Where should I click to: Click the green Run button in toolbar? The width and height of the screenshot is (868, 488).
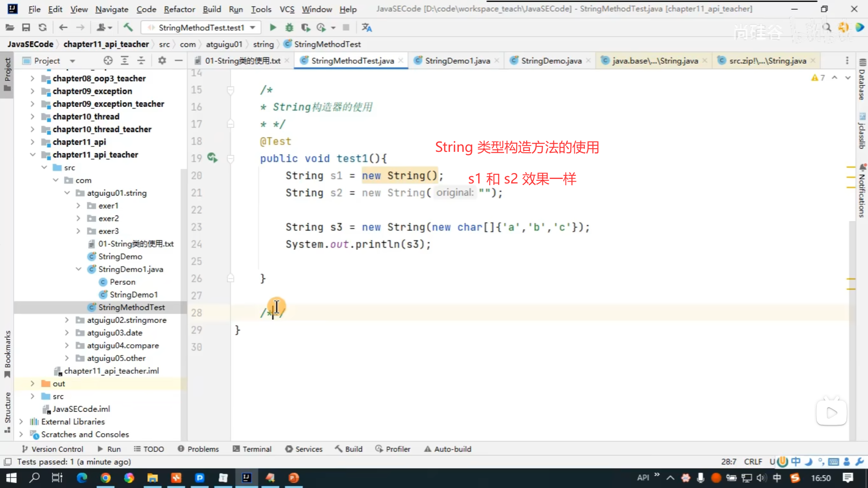click(x=273, y=28)
